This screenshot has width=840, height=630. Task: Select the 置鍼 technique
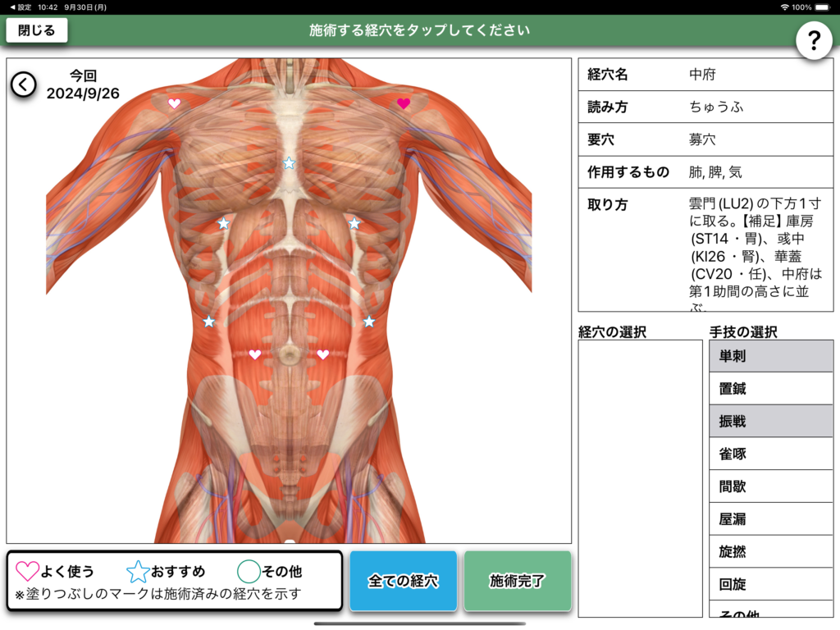pyautogui.click(x=771, y=389)
